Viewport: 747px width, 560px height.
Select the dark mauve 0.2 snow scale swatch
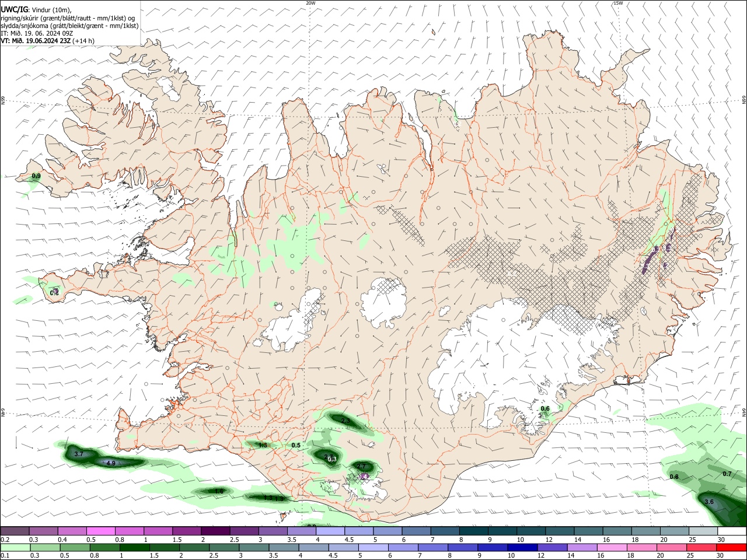15,531
